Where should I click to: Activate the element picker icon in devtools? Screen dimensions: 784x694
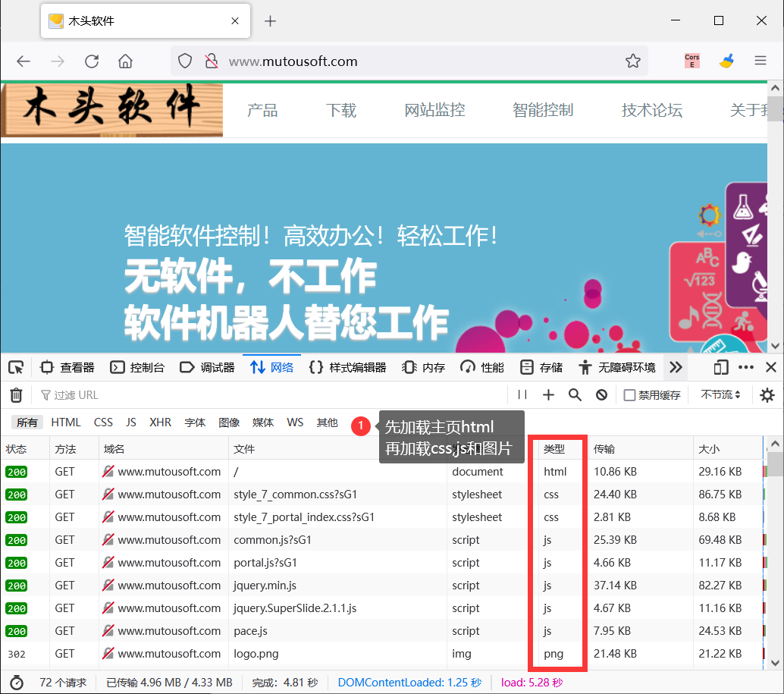click(x=16, y=368)
